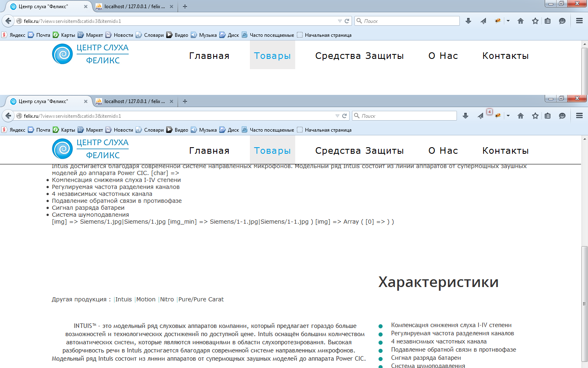Open new tab in background window
Viewport: 588px width, 368px height.
tap(185, 7)
